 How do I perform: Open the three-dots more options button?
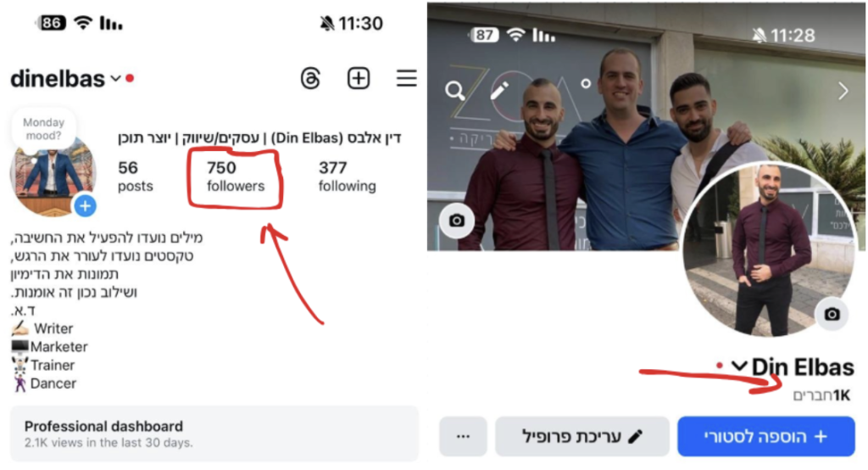click(x=464, y=436)
